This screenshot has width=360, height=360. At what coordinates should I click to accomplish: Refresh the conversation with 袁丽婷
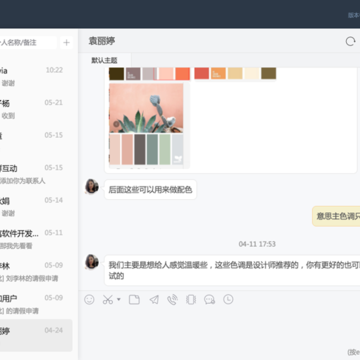[350, 41]
